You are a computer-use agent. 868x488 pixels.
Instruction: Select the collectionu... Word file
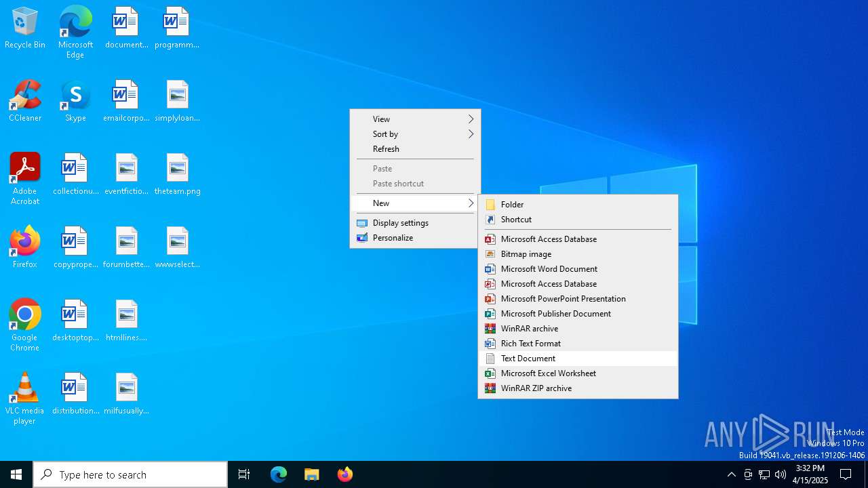click(x=75, y=175)
